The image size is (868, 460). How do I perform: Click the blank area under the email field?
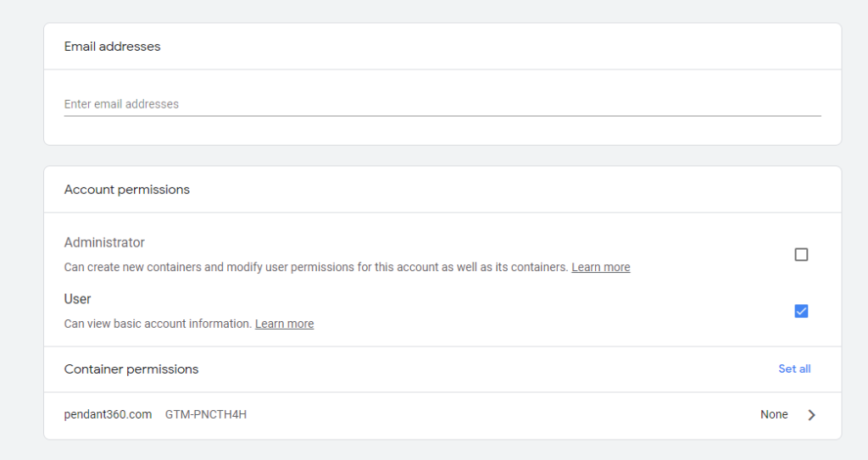click(442, 131)
